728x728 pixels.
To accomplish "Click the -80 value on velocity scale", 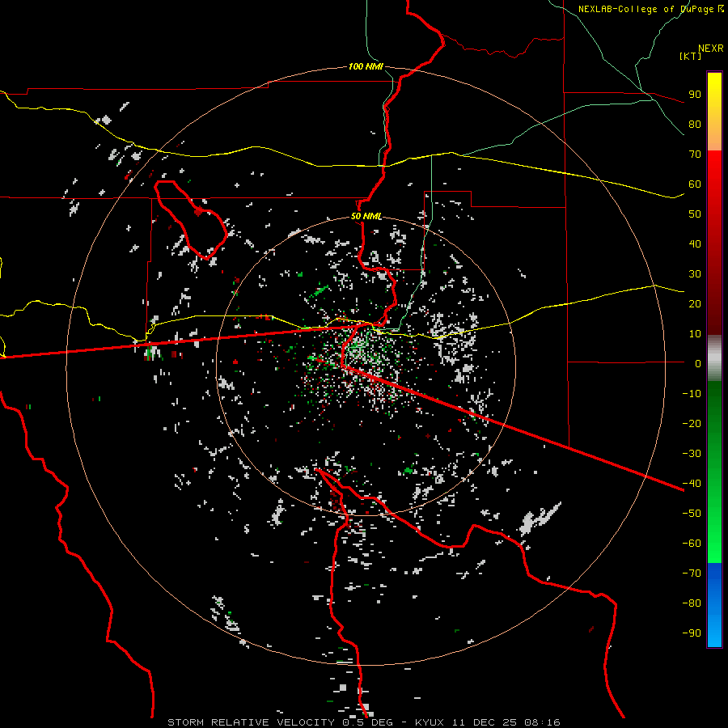I will pos(692,603).
